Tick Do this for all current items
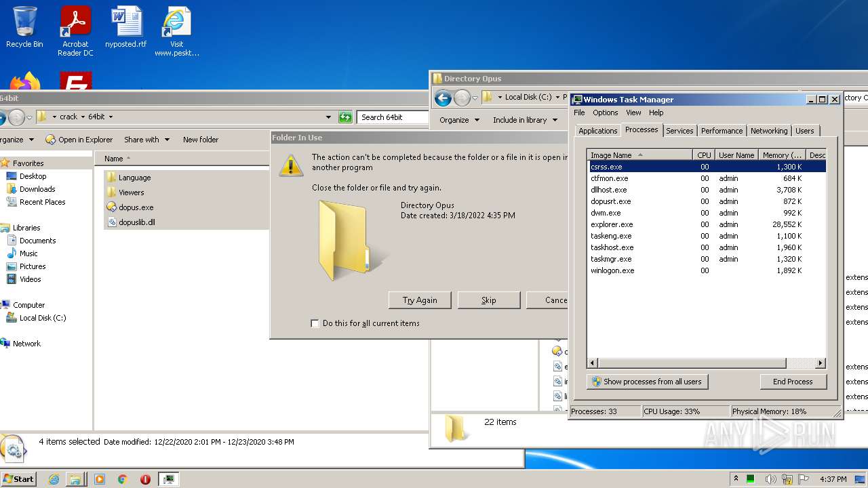Screen dimensions: 868x488 pos(315,323)
